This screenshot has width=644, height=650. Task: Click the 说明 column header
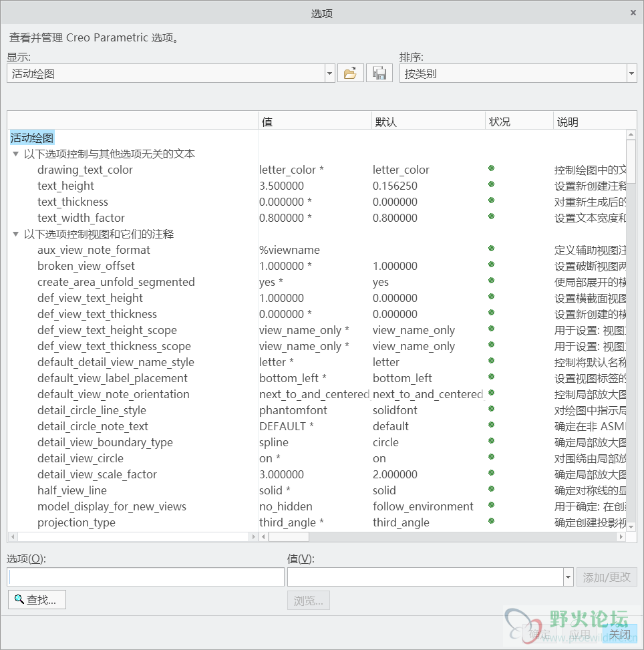595,122
